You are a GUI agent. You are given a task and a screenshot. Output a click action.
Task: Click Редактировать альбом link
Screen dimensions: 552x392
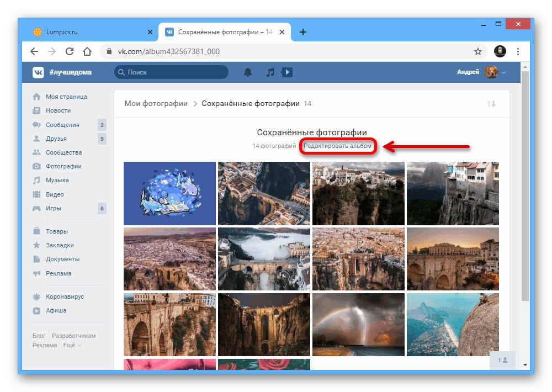[x=338, y=146]
